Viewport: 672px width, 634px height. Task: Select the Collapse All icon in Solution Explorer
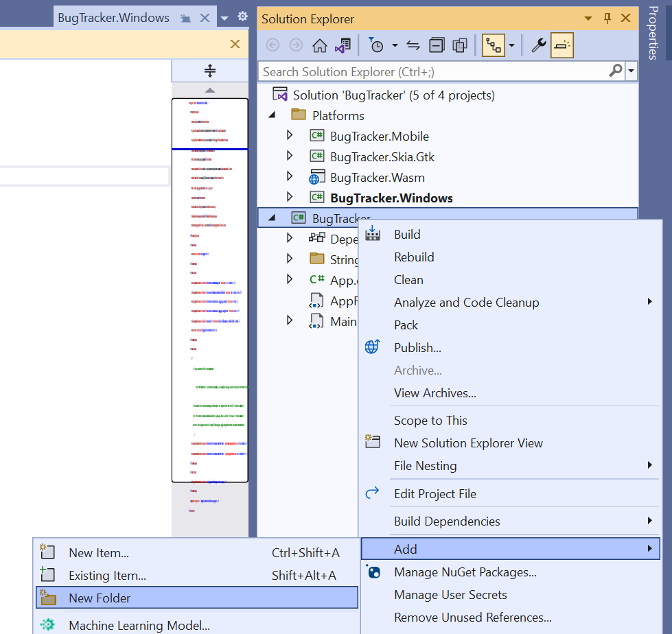(436, 45)
